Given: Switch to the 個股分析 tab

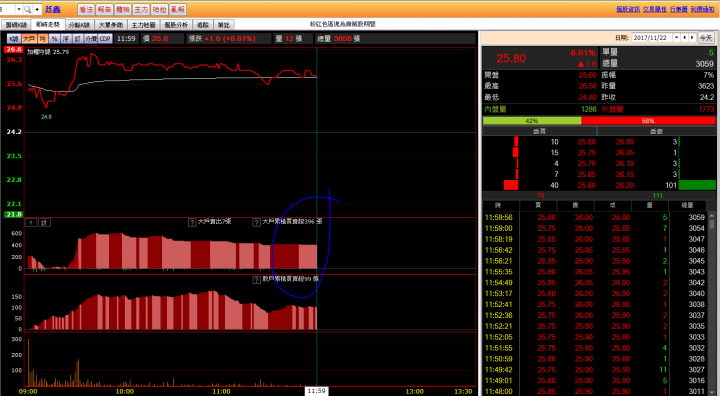Looking at the screenshot, I should (x=176, y=25).
